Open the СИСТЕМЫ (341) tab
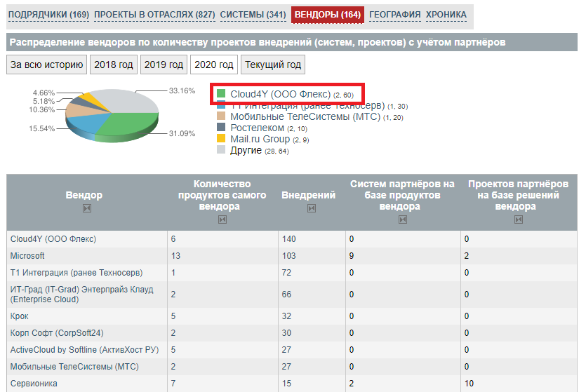Image resolution: width=586 pixels, height=392 pixels. [253, 15]
